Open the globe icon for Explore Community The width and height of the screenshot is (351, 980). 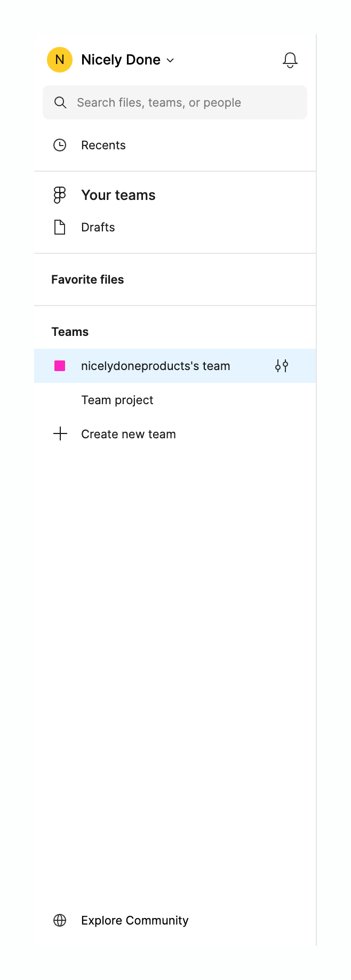click(x=60, y=920)
